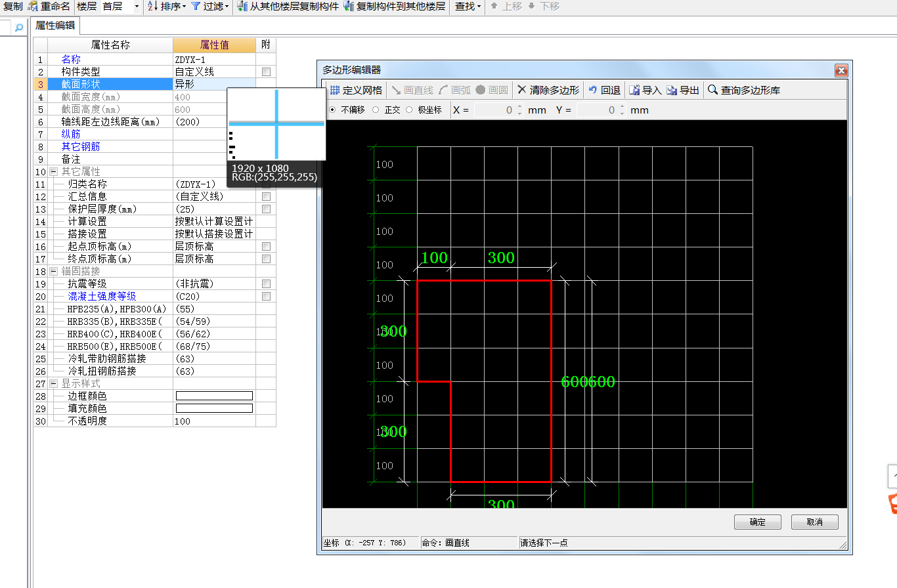The width and height of the screenshot is (897, 588).
Task: Click the 确定 button
Action: [x=757, y=522]
